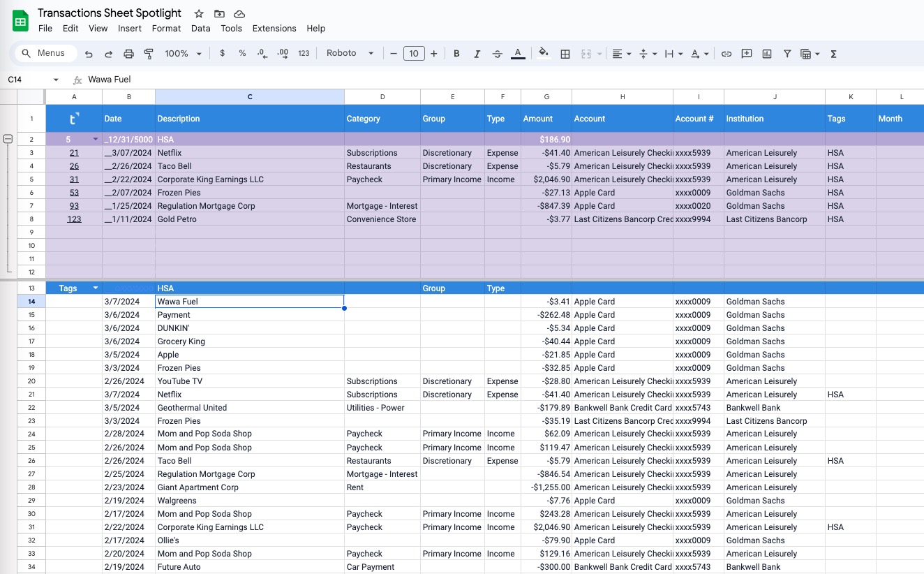The height and width of the screenshot is (574, 924).
Task: Toggle strikethrough formatting
Action: 497,54
